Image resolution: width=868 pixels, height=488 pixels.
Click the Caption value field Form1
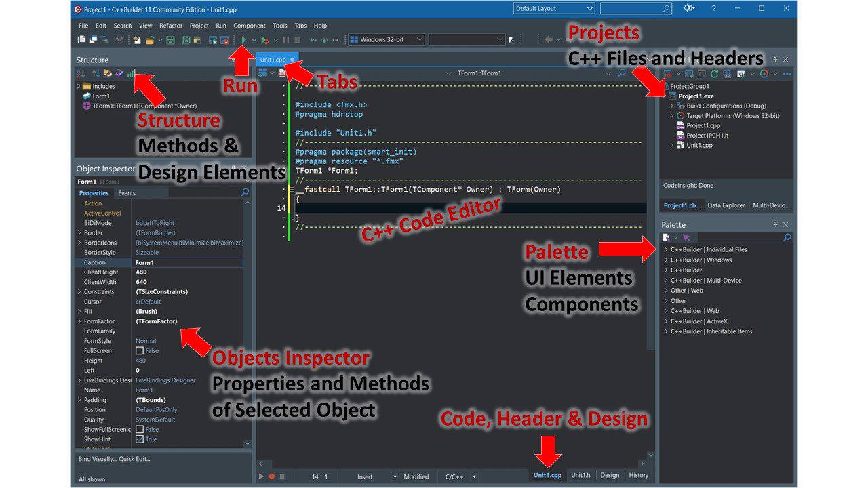tap(189, 262)
